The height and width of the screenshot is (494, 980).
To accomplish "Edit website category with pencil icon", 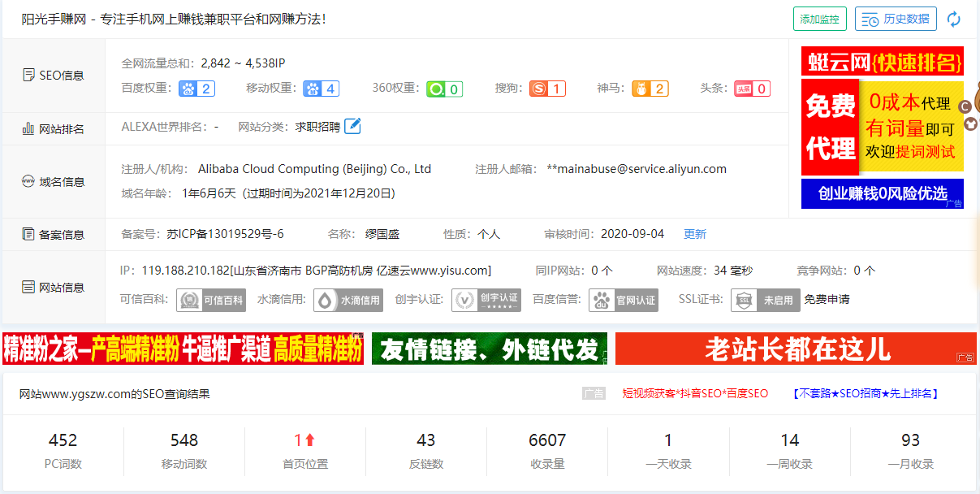I will point(352,126).
